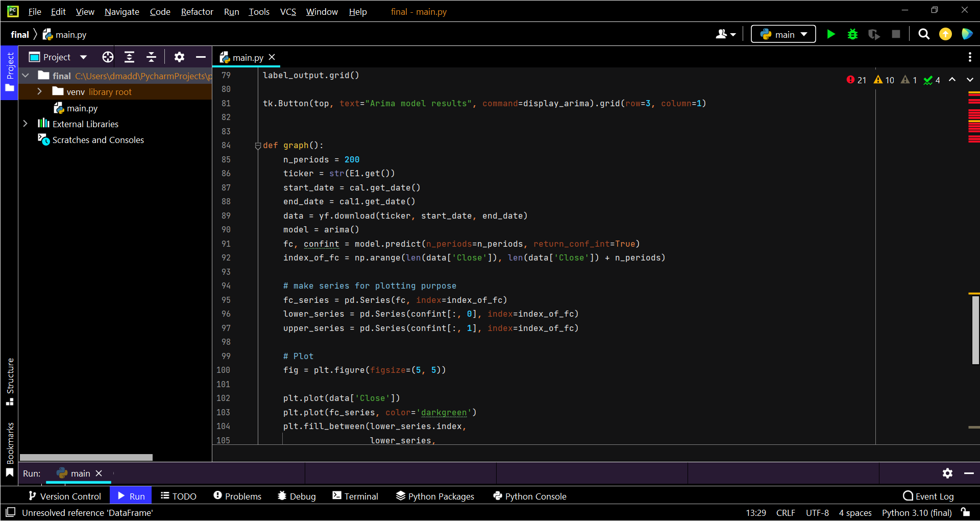Open Run panel settings gear
This screenshot has height=521, width=980.
coord(947,473)
